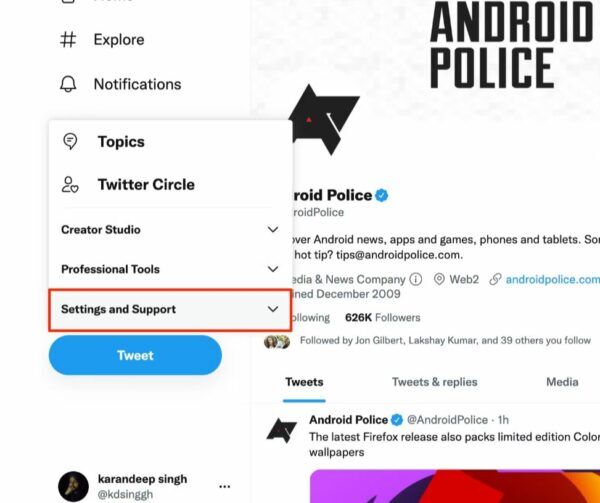Click the three-dot menu beside karandeep singh
Screen dimensions: 600x503
[x=225, y=487]
